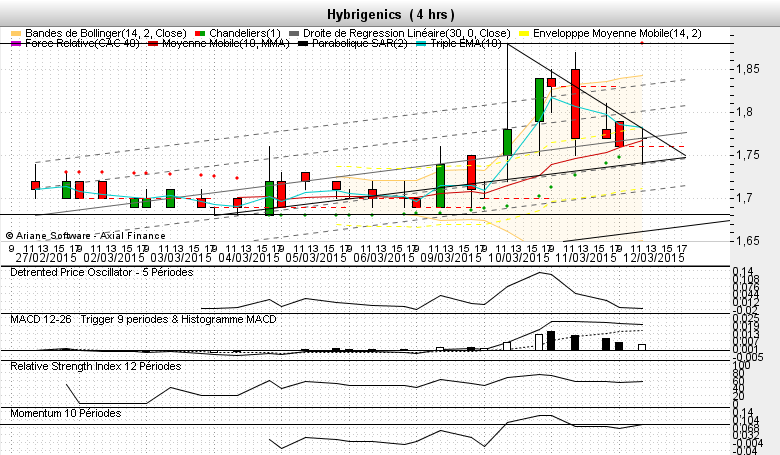Click the Hybrigenics (4 hrs) chart title

[x=389, y=14]
